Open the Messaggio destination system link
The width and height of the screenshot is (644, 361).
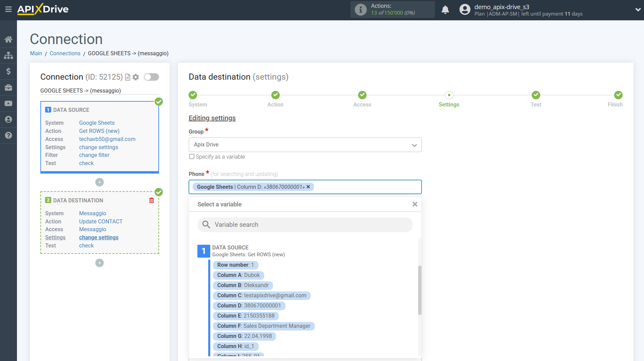click(x=93, y=213)
